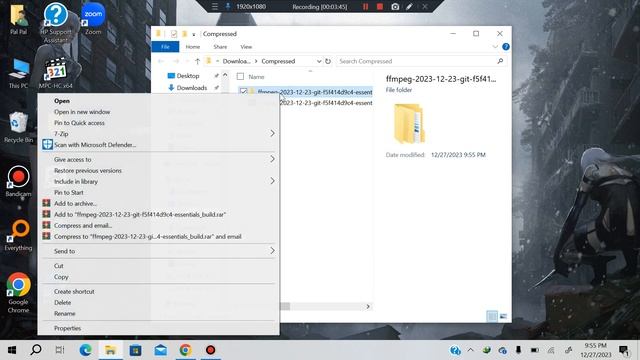
Task: Launch HP Support Assistant shortcut
Action: click(56, 22)
